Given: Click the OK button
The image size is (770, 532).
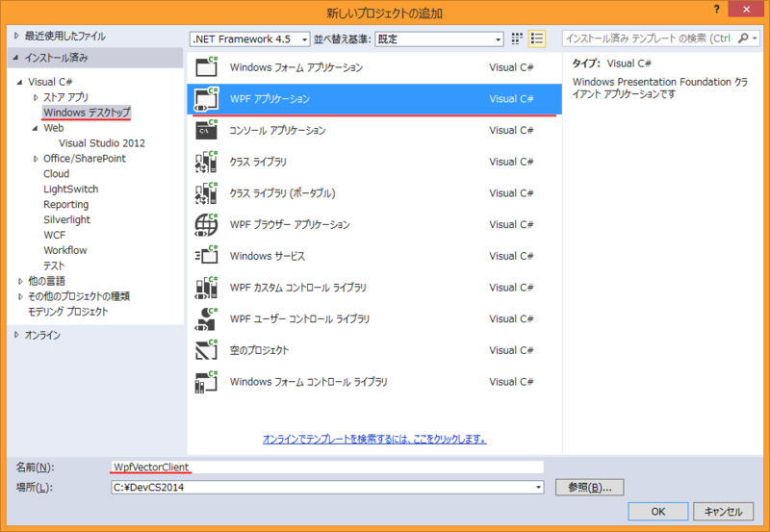Looking at the screenshot, I should [658, 512].
